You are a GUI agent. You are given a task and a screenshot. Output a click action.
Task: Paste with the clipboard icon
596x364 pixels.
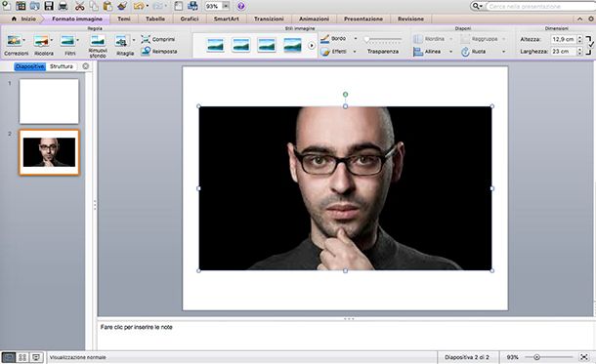coord(107,6)
